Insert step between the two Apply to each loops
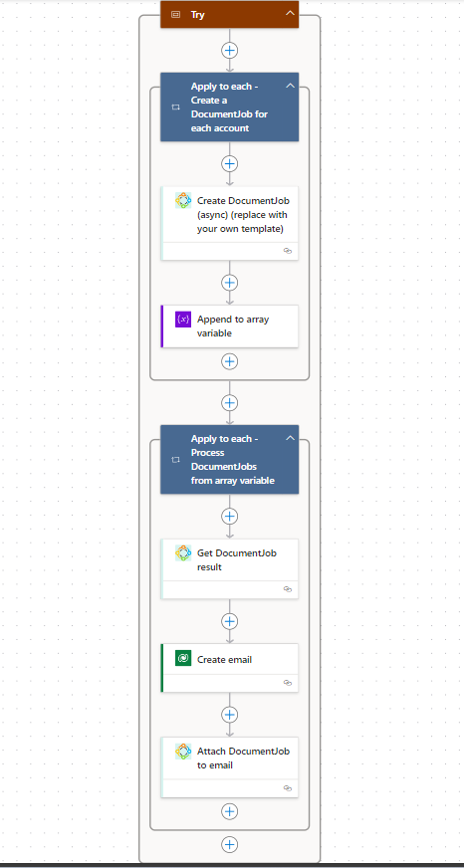Screen dimensions: 464x868 coord(229,402)
